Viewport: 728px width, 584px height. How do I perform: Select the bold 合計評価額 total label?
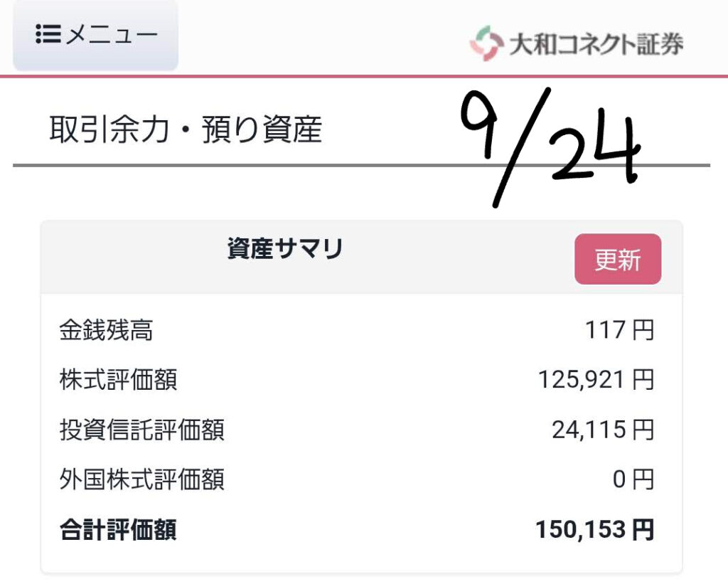pos(118,530)
